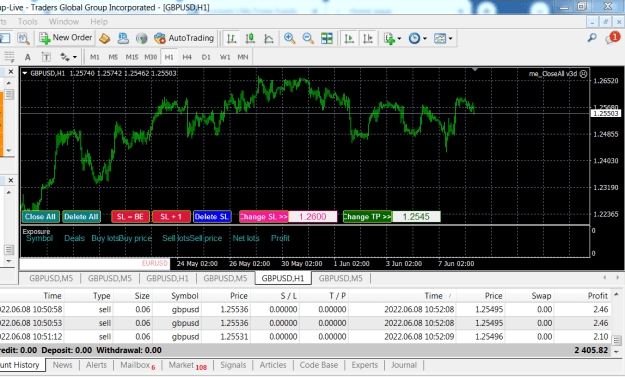Click the SL + 1 button
Viewport: 625px width, 377px height.
coord(171,217)
